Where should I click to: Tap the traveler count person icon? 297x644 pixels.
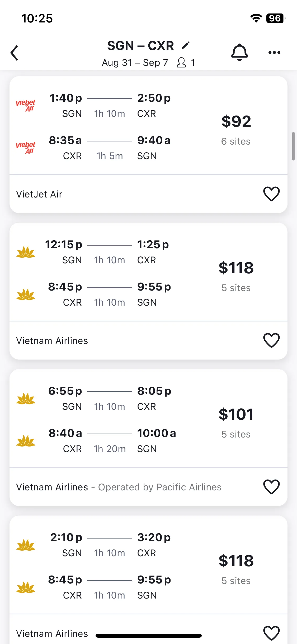[181, 63]
